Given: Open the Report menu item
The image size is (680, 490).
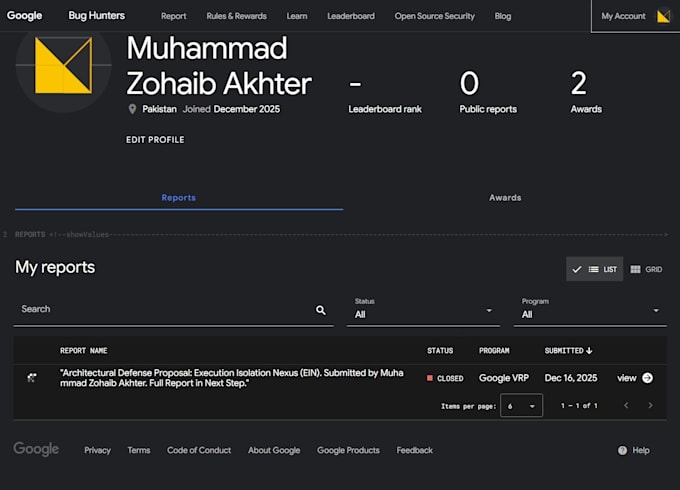Looking at the screenshot, I should (x=173, y=16).
